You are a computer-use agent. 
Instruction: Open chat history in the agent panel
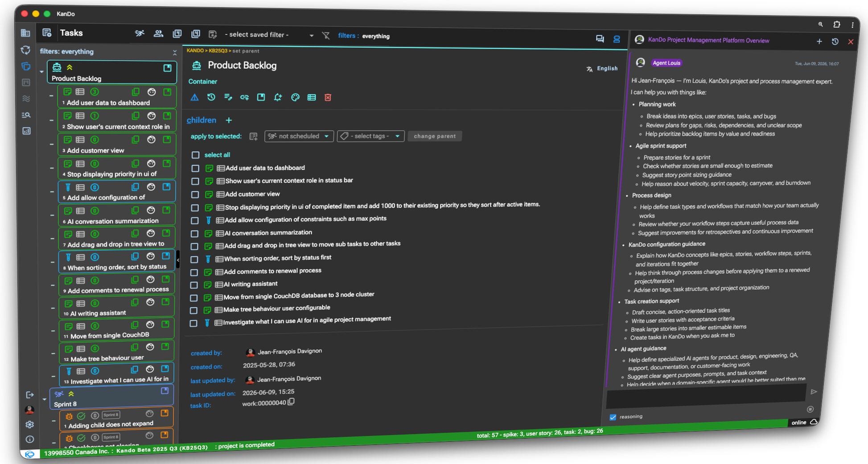coord(835,41)
